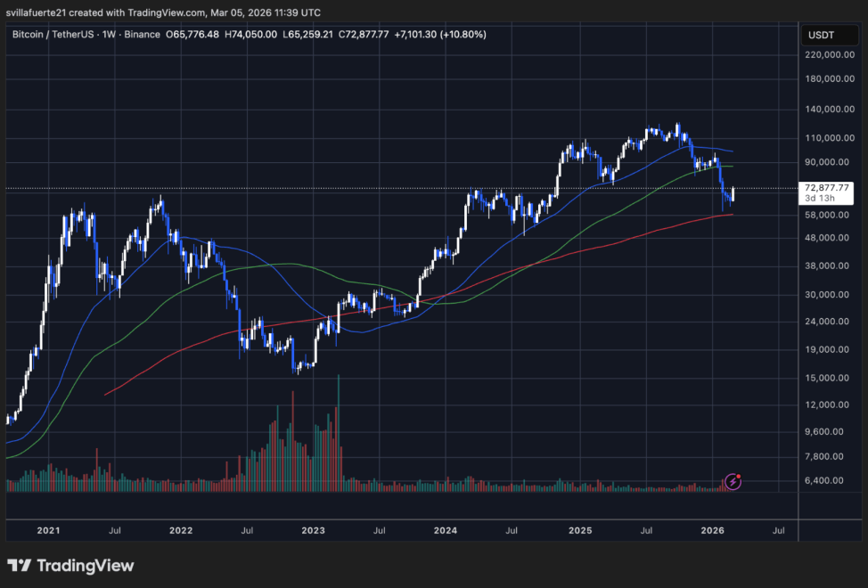Click the purple lightning event icon
Image resolution: width=868 pixels, height=588 pixels.
[x=733, y=481]
